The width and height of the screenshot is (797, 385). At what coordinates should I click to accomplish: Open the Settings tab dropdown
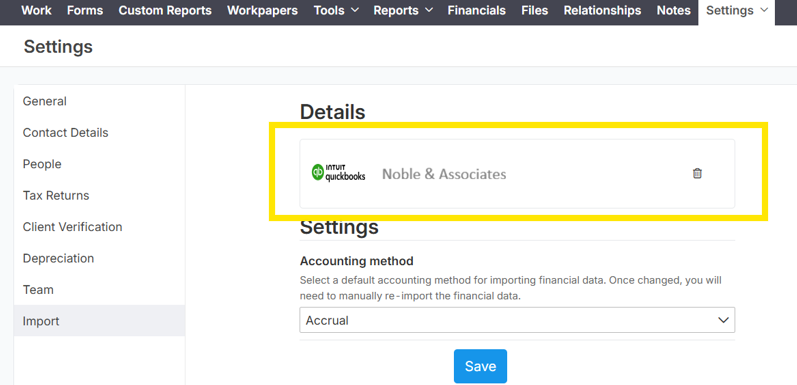737,11
